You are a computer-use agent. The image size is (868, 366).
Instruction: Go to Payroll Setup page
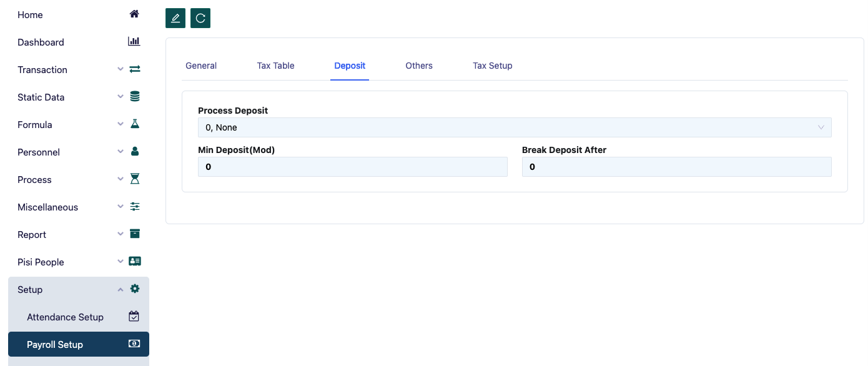(x=55, y=344)
